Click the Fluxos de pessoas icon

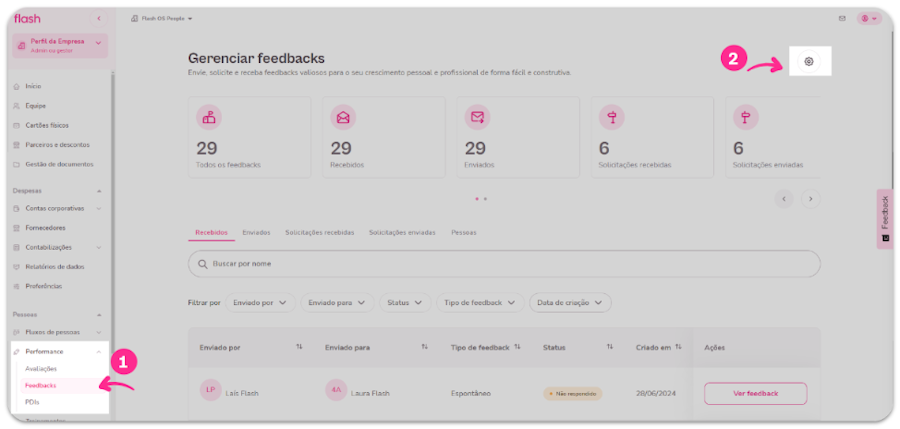click(17, 332)
